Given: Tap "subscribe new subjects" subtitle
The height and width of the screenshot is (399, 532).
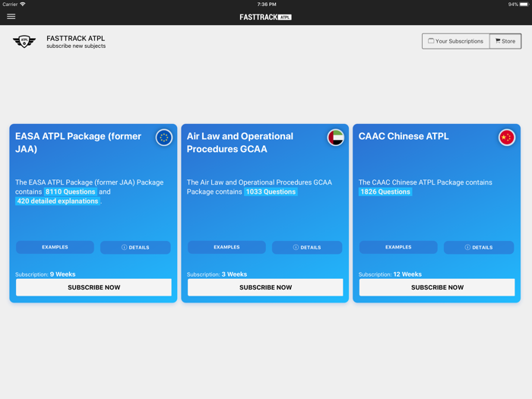Looking at the screenshot, I should click(x=76, y=46).
